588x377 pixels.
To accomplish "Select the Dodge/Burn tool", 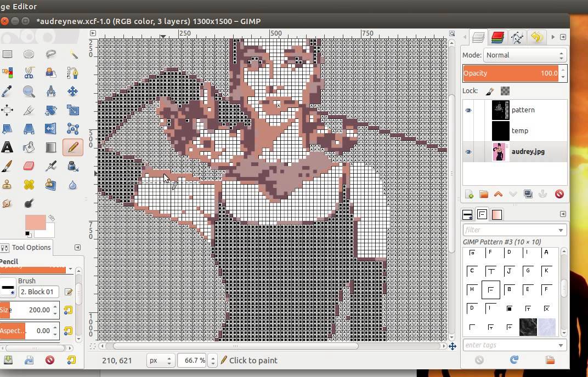I will (x=29, y=203).
